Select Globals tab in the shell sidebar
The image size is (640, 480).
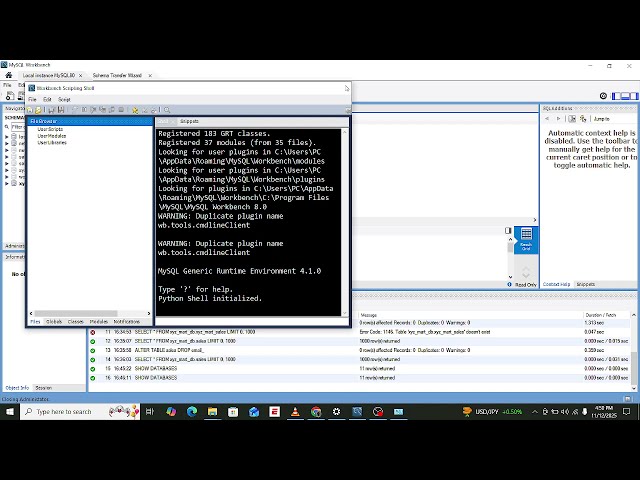tap(54, 322)
